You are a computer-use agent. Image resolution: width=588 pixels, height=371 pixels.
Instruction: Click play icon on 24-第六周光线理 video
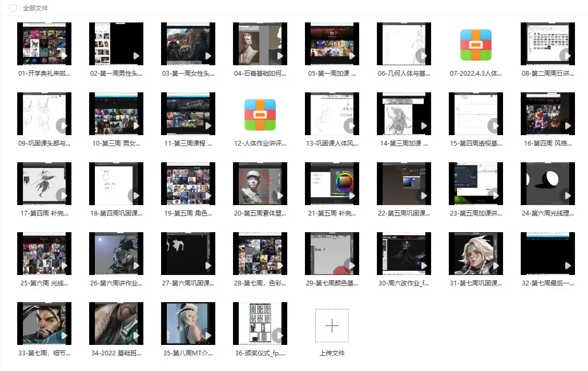pyautogui.click(x=567, y=195)
